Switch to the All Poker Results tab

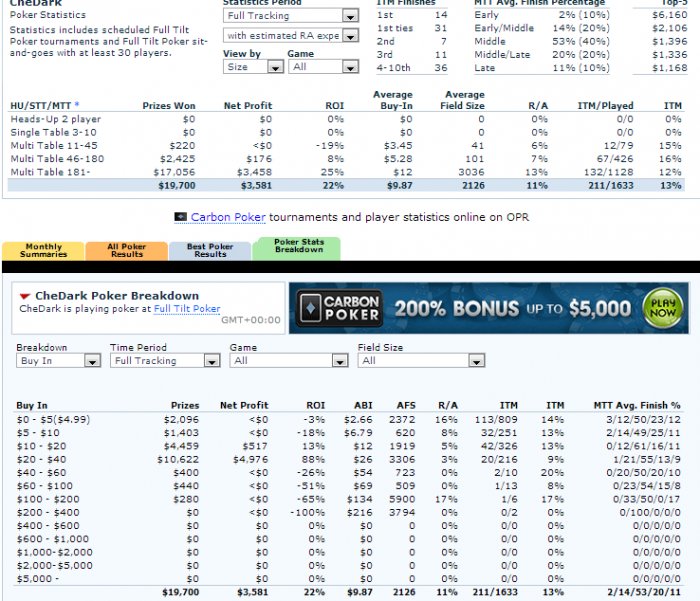click(127, 250)
